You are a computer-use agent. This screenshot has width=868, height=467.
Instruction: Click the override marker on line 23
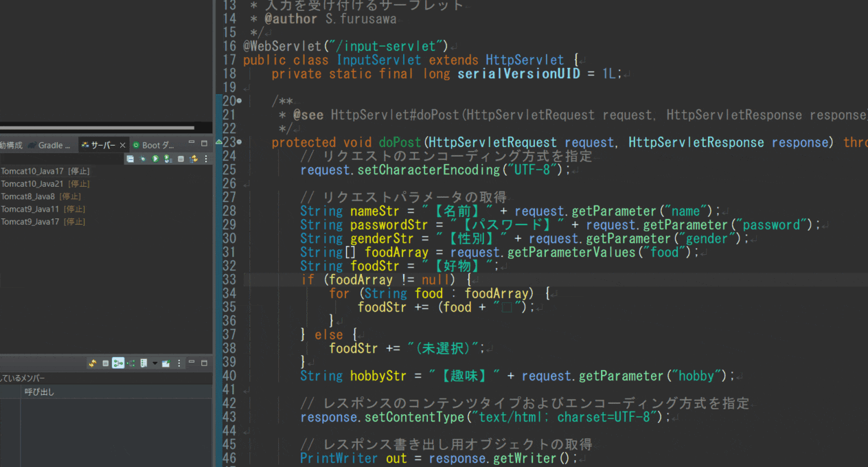[219, 142]
